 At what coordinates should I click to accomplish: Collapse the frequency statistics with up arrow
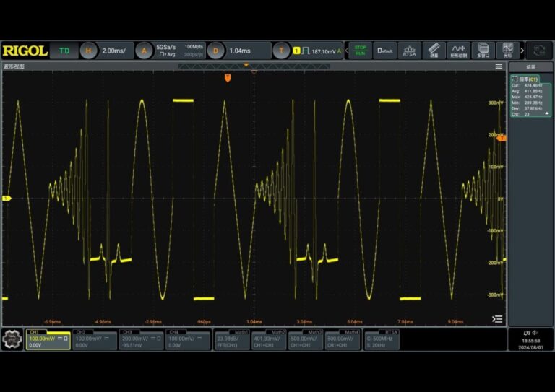click(547, 113)
